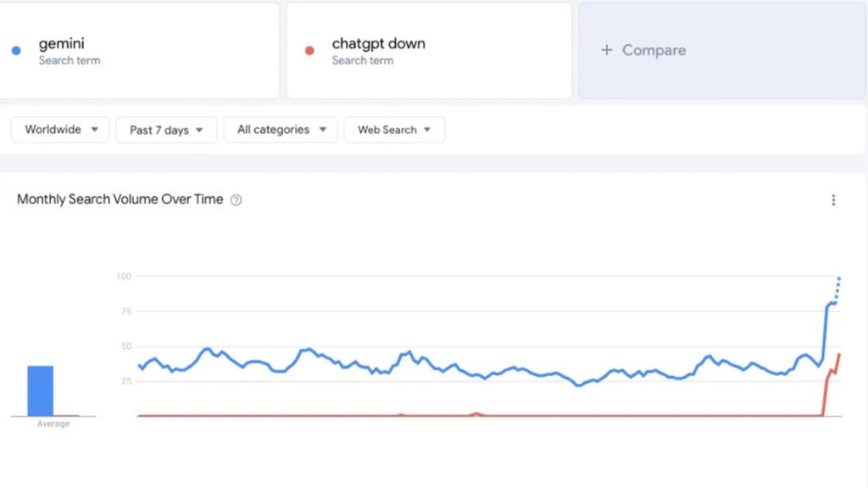Expand the Past 7 days time filter

[166, 130]
